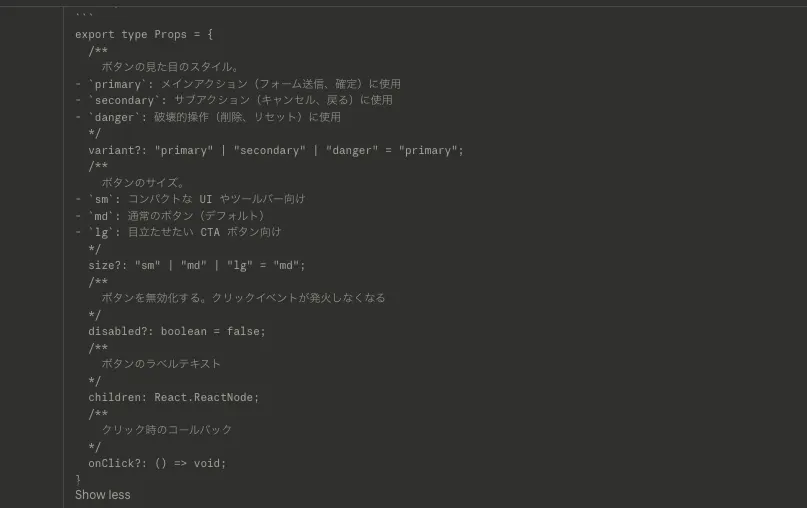Click the ボタンのサイズ comment line
The height and width of the screenshot is (508, 807).
pyautogui.click(x=143, y=183)
